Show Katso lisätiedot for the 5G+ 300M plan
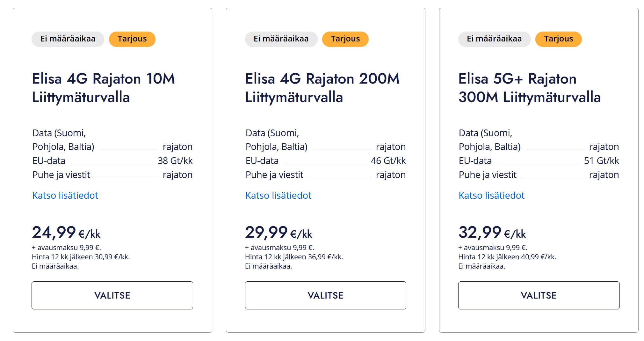This screenshot has height=341, width=644. pyautogui.click(x=491, y=195)
